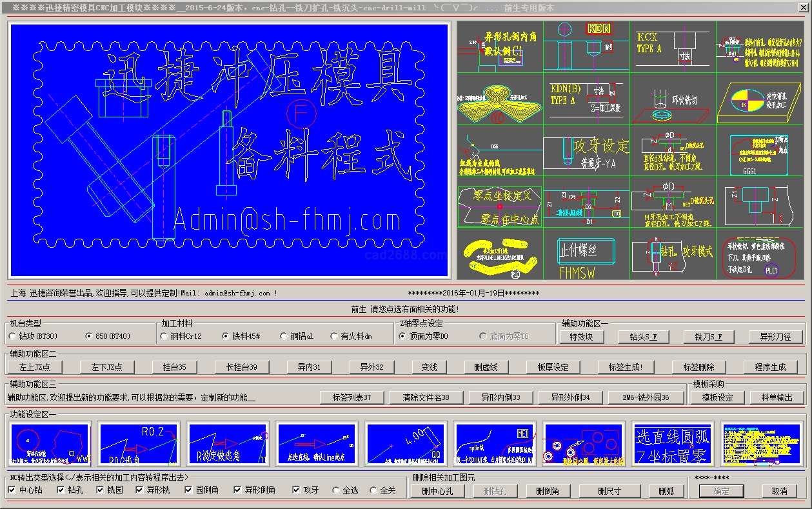Choose the KDN(B) TYPE A tile

[x=586, y=99]
